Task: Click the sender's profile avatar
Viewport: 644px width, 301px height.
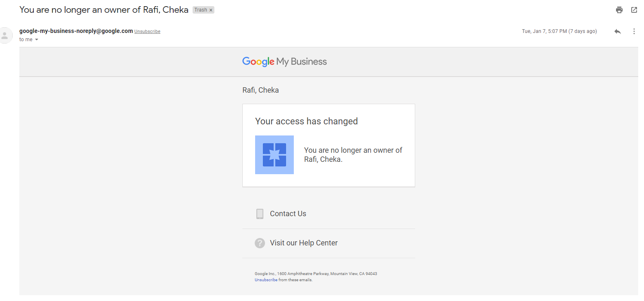Action: pyautogui.click(x=5, y=35)
